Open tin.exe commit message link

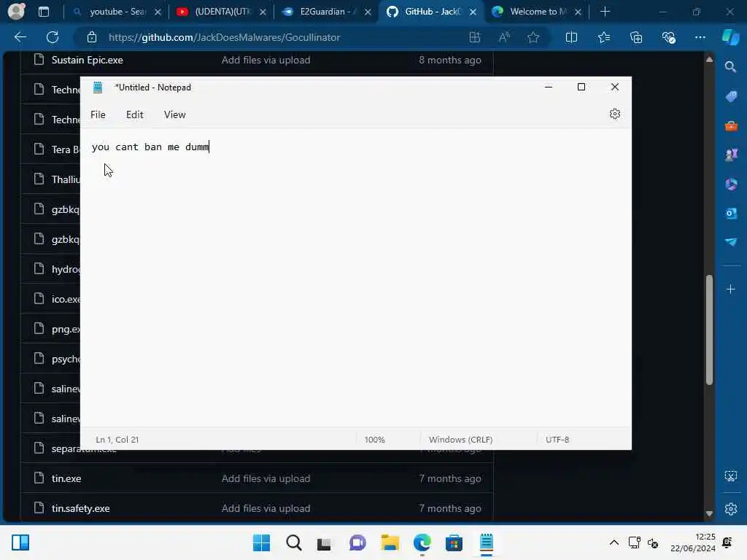[266, 478]
